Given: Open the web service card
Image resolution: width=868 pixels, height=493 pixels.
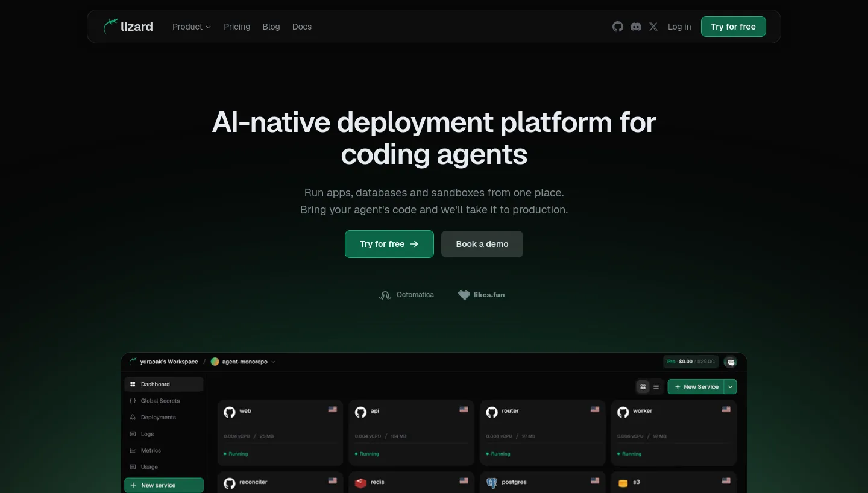Looking at the screenshot, I should (x=280, y=432).
